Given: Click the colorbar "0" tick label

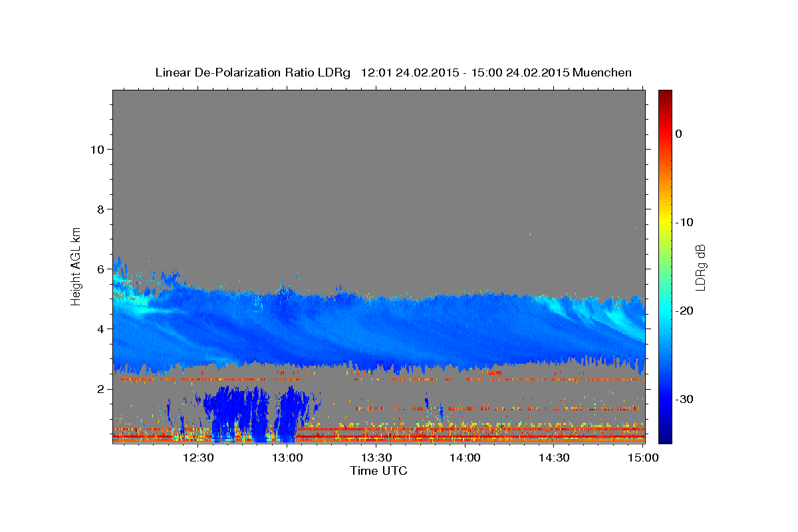Looking at the screenshot, I should pos(678,134).
